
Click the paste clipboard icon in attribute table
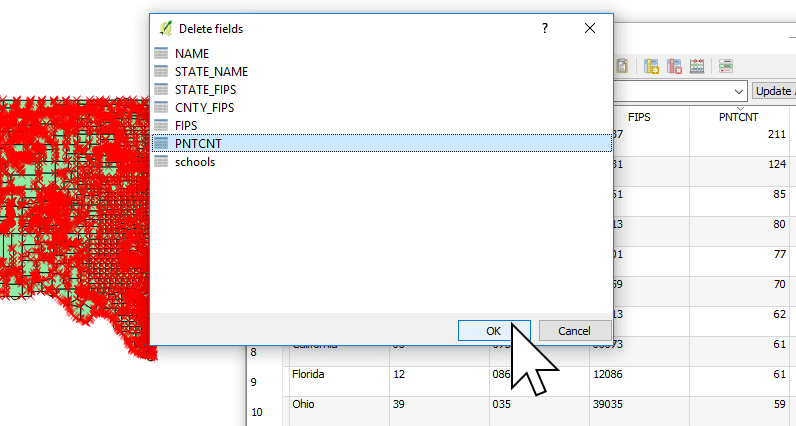point(622,66)
